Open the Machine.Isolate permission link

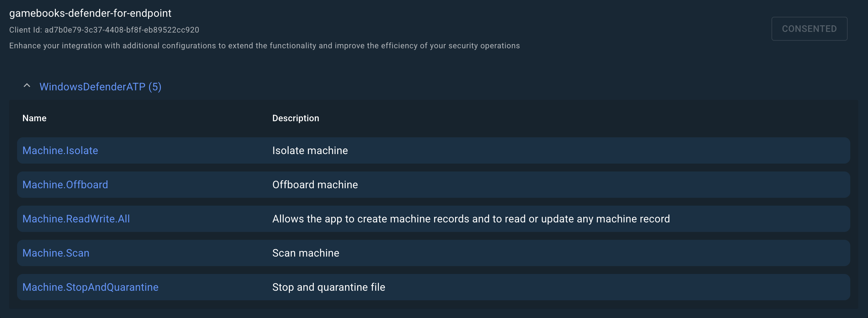click(60, 150)
